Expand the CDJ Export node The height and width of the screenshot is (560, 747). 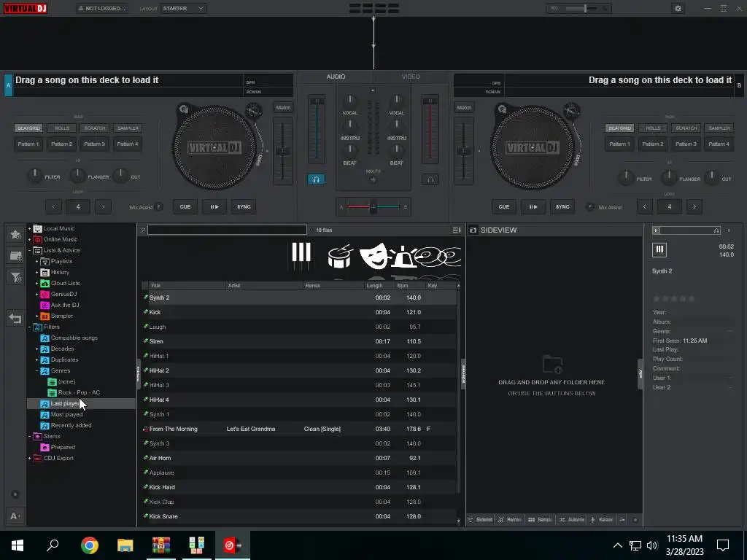29,459
